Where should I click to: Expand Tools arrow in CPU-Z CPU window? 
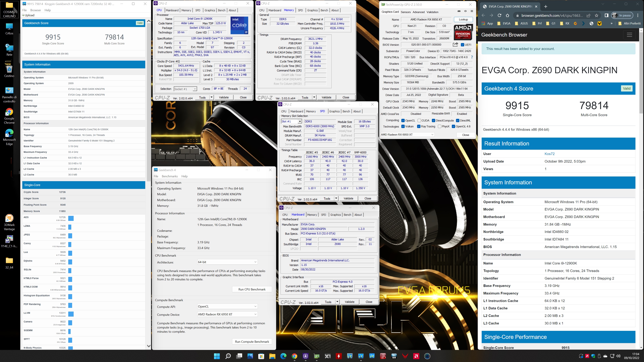click(x=211, y=97)
